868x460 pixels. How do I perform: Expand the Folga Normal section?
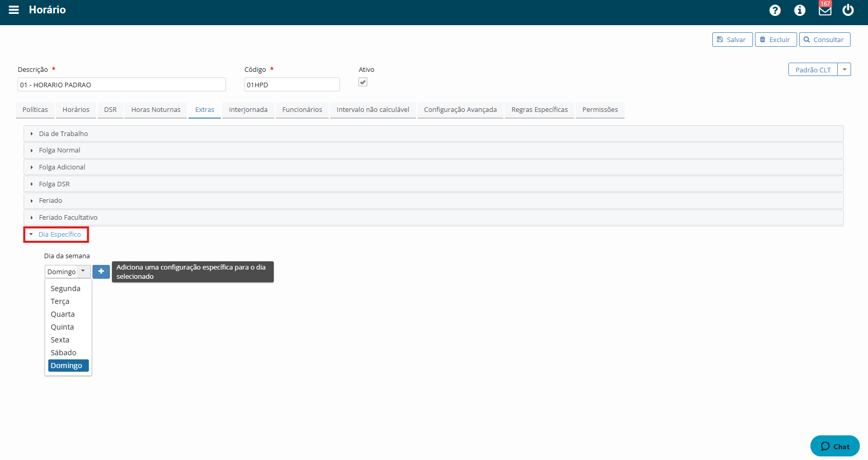[433, 150]
